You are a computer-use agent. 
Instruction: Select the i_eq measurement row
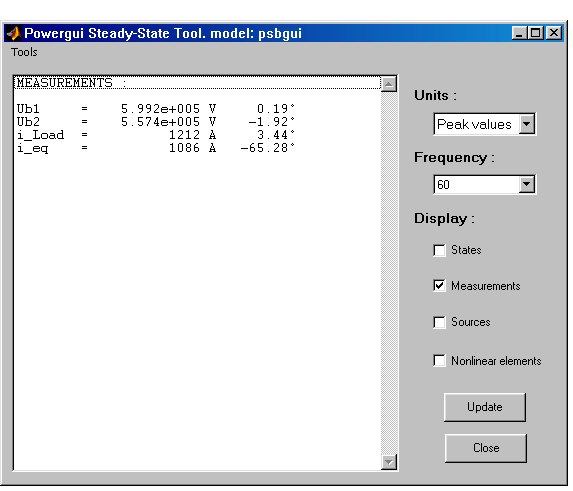(197, 148)
